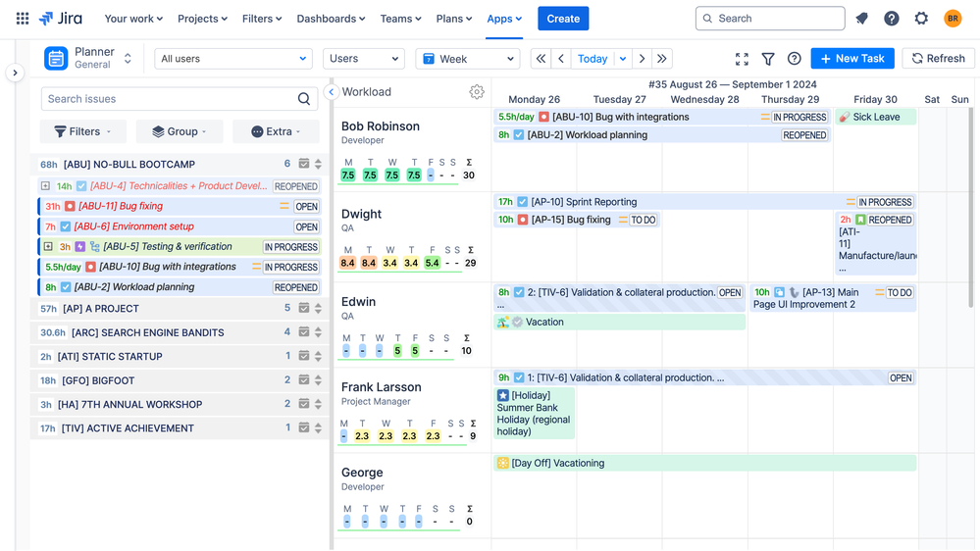Open the planner filter funnel icon
The height and width of the screenshot is (551, 980).
tap(768, 59)
